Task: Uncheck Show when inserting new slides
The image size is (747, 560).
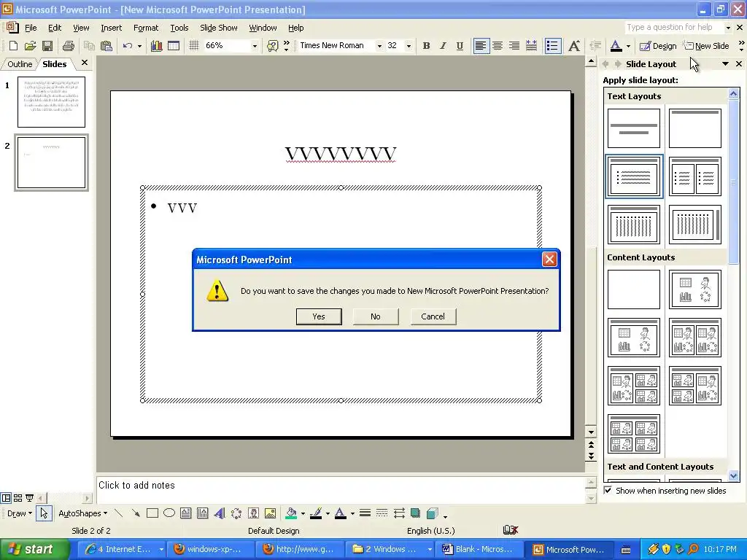Action: 608,490
